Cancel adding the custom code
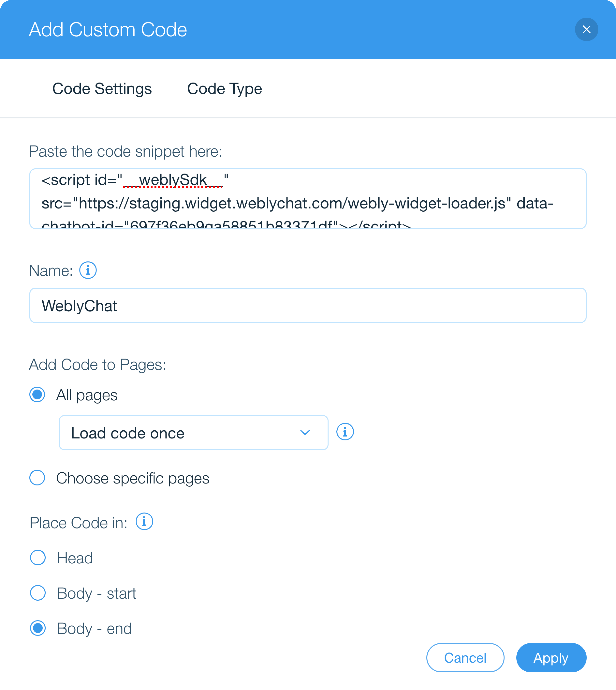This screenshot has width=616, height=690. 465,658
